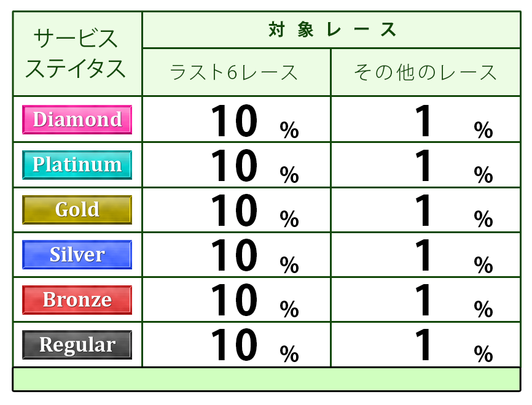Image resolution: width=532 pixels, height=405 pixels.
Task: Click the Gold status badge
Action: (x=77, y=210)
